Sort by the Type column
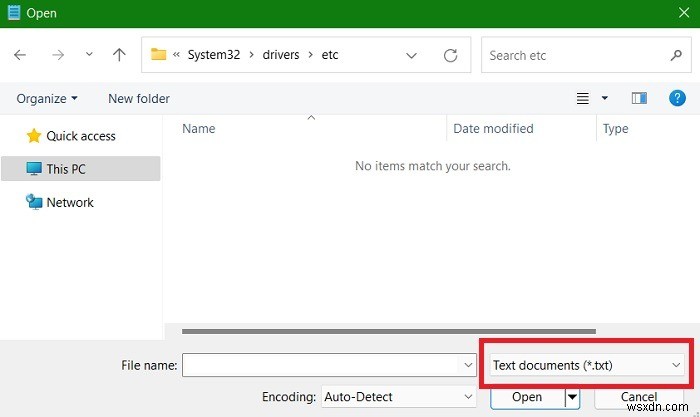 point(616,129)
